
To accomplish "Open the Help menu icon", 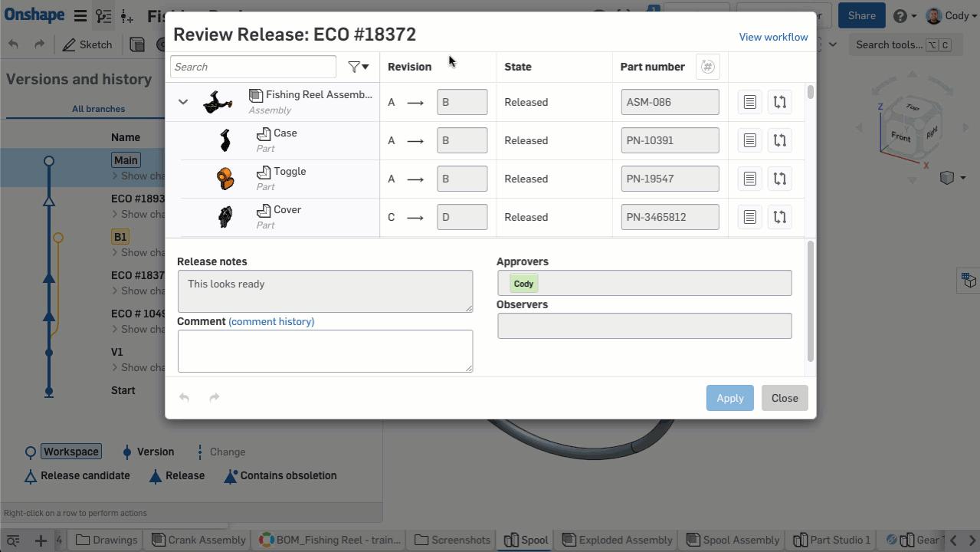I will [x=904, y=15].
